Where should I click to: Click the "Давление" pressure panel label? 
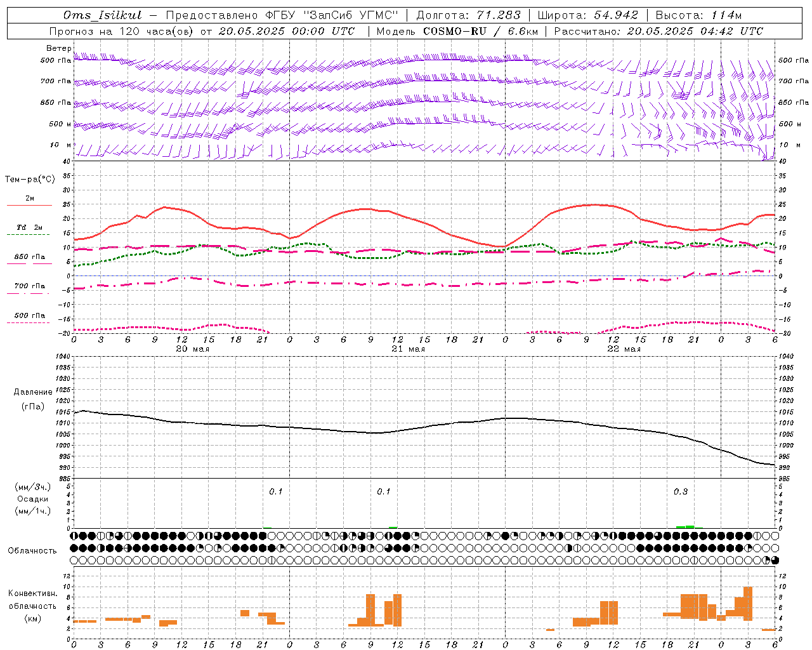click(x=33, y=392)
